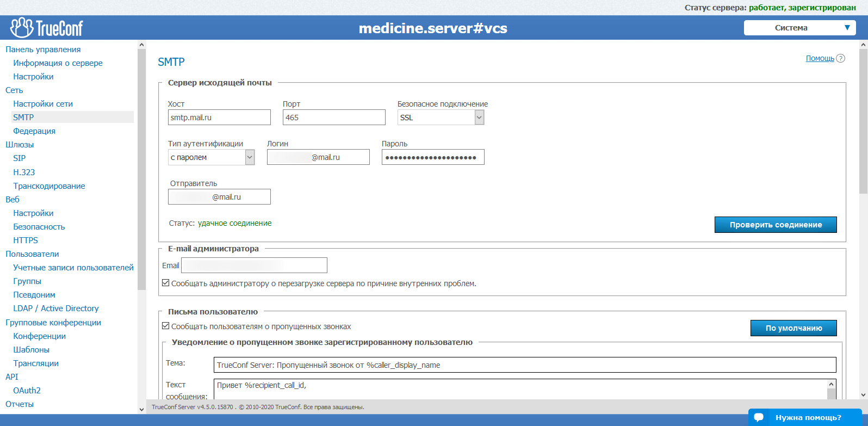Click the Тема subject field

pos(525,365)
